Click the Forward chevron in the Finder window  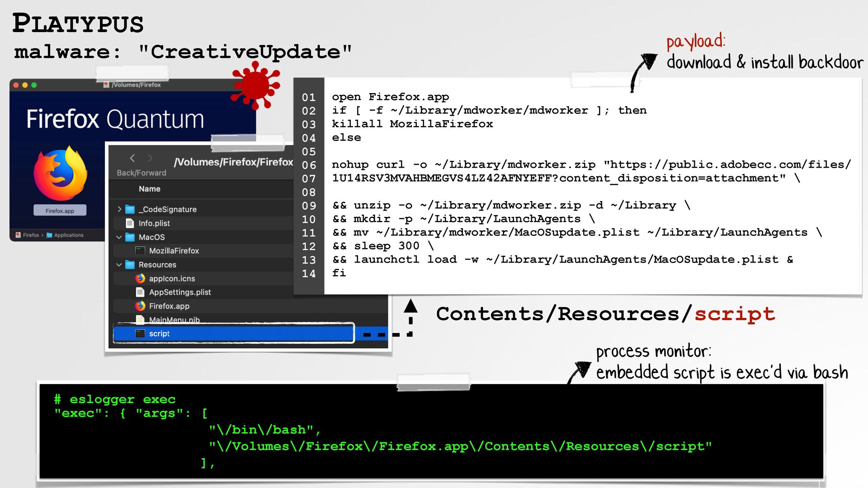150,158
